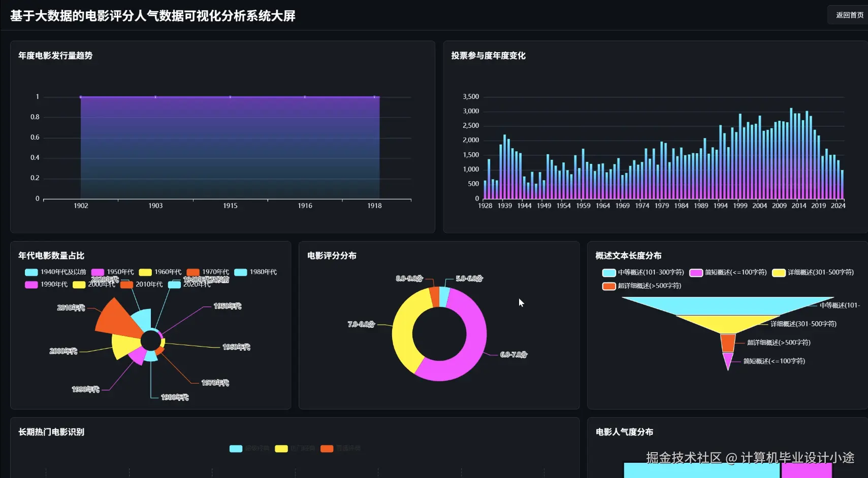Click the orange 超详细概述 funnel layer
This screenshot has height=478, width=868.
pos(728,343)
